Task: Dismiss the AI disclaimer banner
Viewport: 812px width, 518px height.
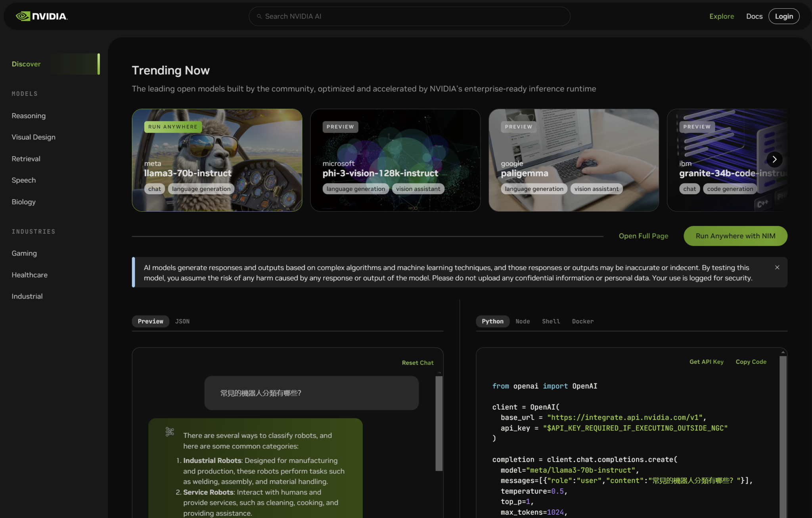Action: pos(777,268)
